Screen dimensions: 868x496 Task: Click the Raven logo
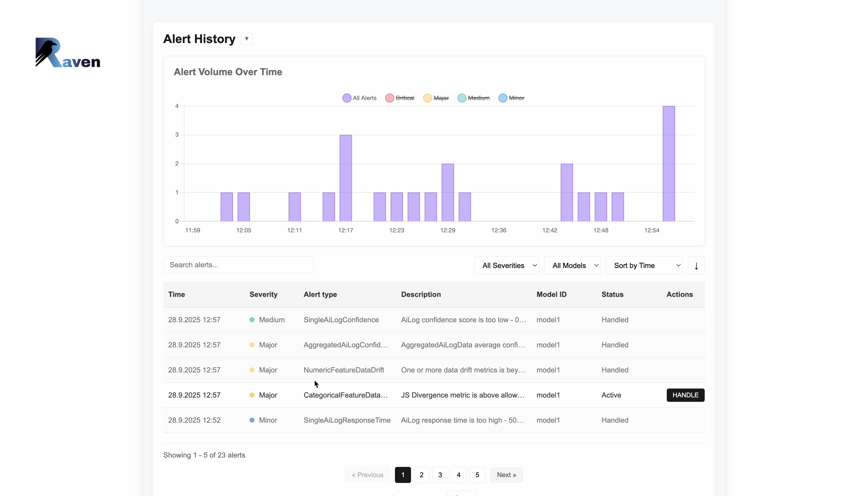(x=67, y=52)
